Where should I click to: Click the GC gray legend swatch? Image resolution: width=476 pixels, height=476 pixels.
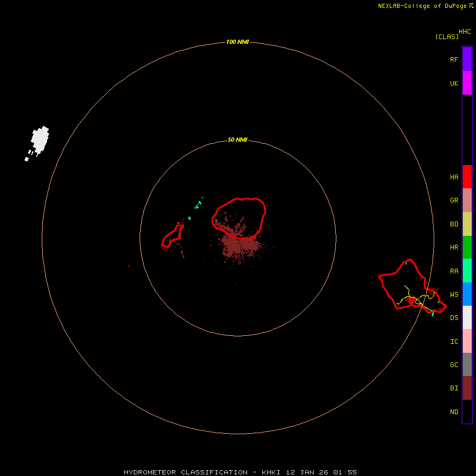click(467, 364)
